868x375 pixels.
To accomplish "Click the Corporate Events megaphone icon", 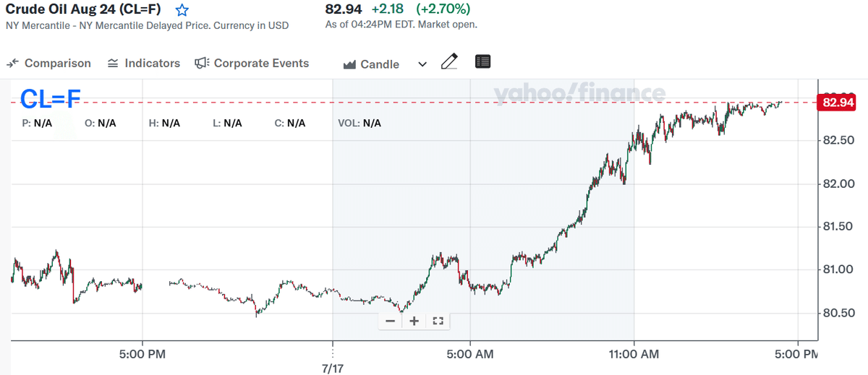I will [202, 64].
